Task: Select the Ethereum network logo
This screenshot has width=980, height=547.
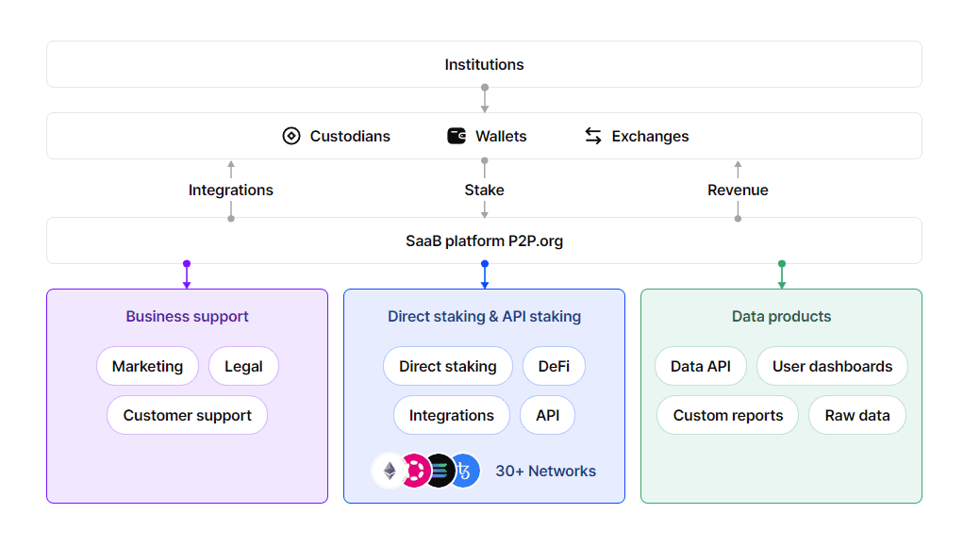Action: tap(389, 471)
